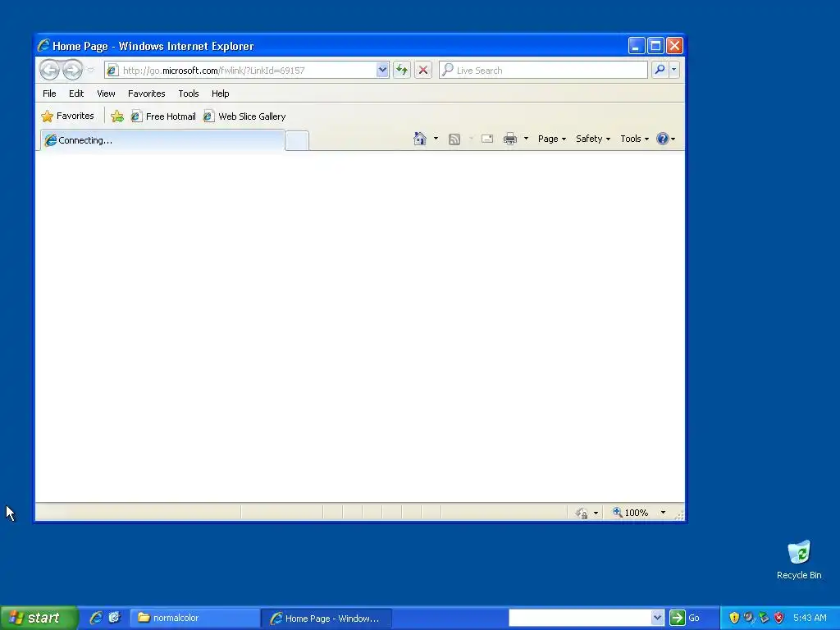This screenshot has height=630, width=840.
Task: Click the Home icon in the command bar
Action: (419, 139)
